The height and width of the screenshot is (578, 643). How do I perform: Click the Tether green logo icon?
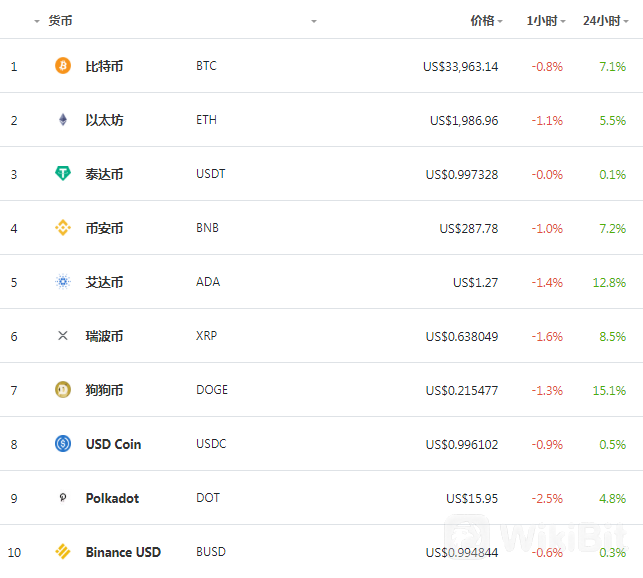(63, 174)
